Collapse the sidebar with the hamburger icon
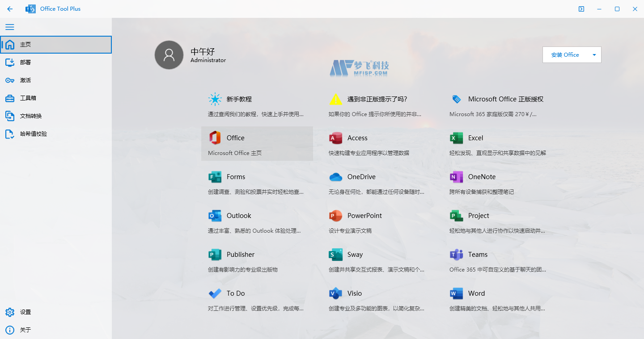The image size is (644, 339). click(x=9, y=27)
